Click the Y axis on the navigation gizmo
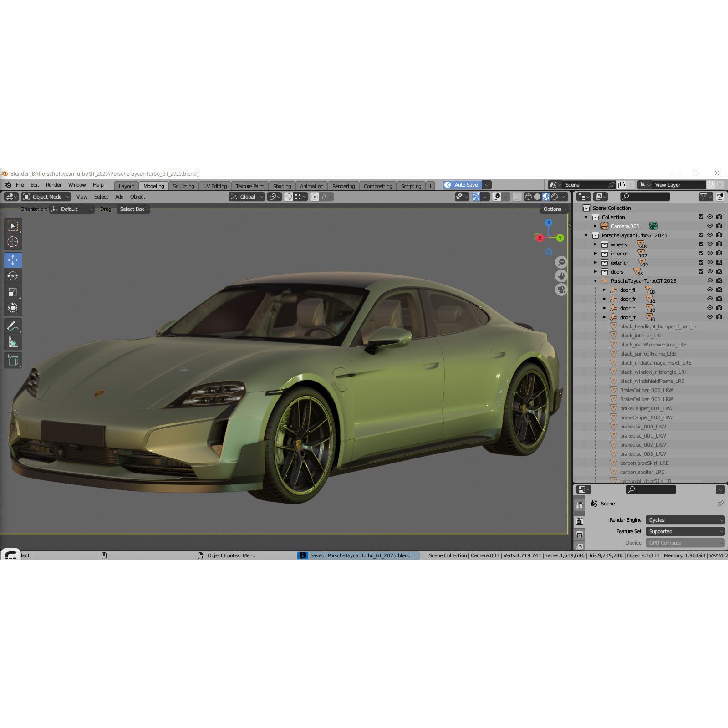Viewport: 728px width, 728px height. pos(560,238)
